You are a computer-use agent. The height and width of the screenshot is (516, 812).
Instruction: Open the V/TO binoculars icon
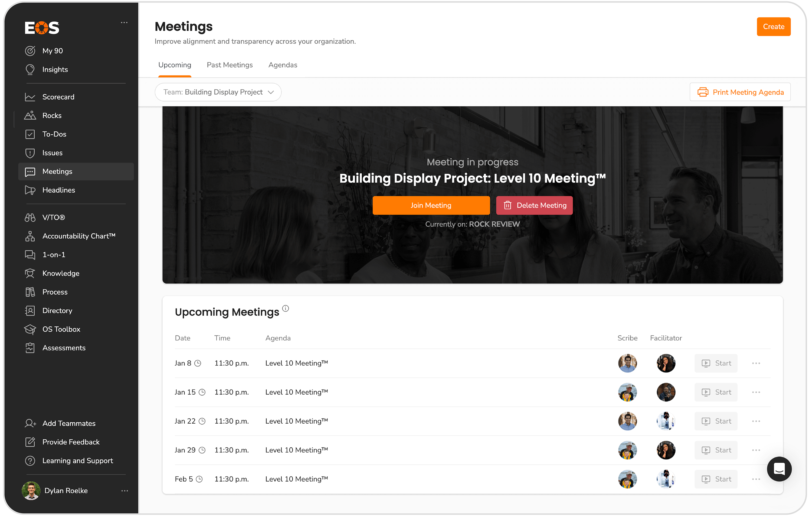coord(30,218)
